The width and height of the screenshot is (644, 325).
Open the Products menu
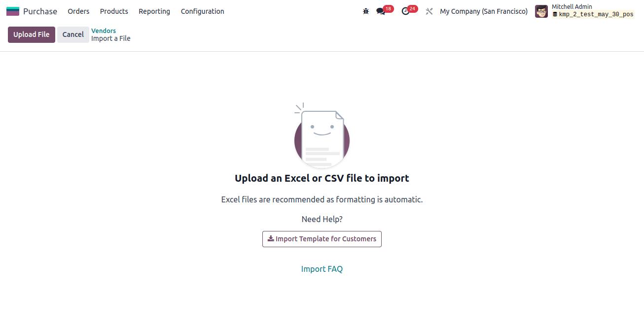[x=114, y=11]
